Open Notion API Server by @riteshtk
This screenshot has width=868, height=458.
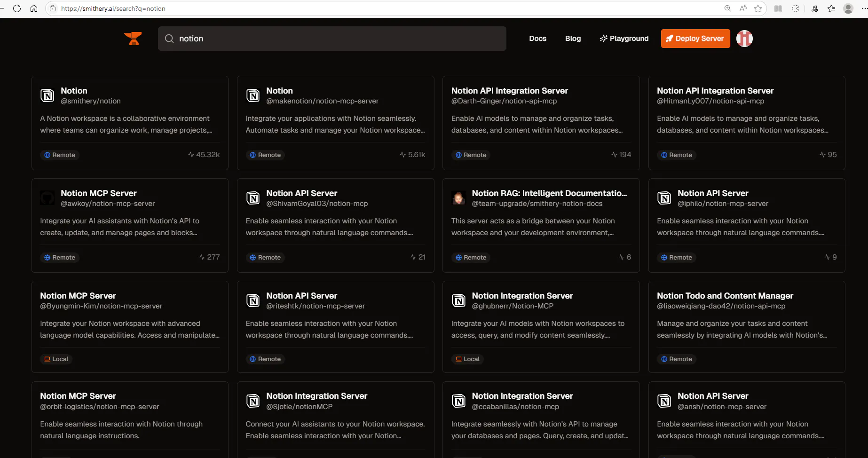click(335, 327)
